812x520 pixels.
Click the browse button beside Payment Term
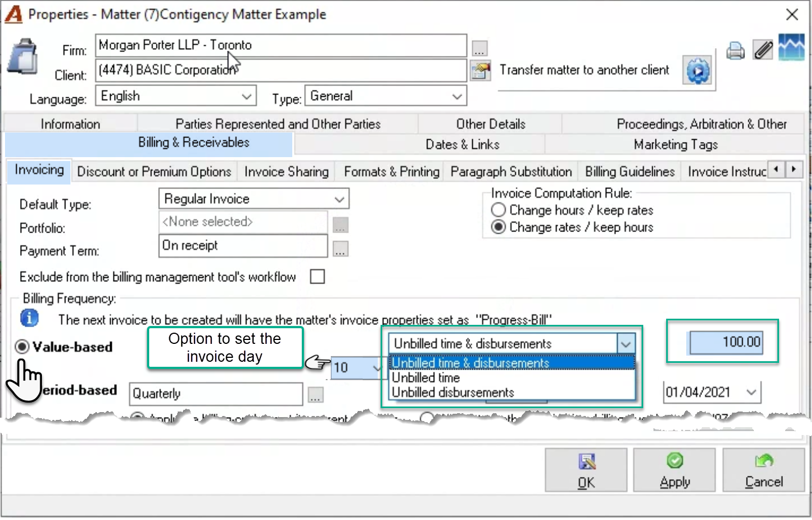click(340, 249)
